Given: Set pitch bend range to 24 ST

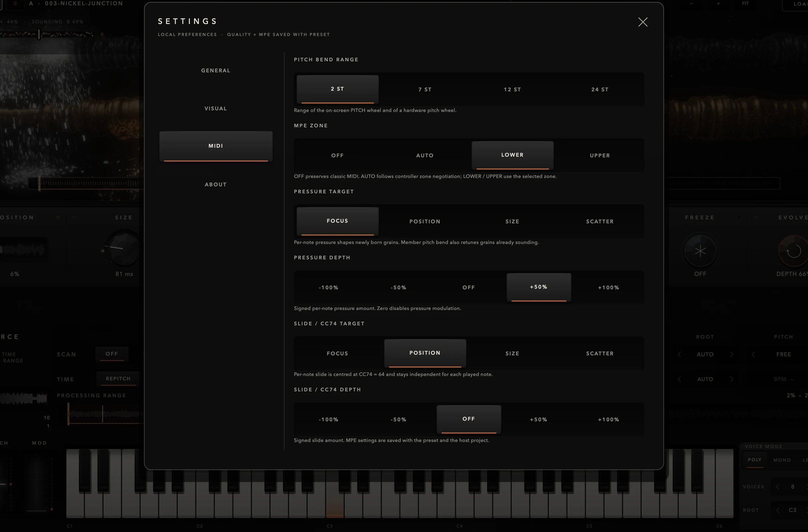Looking at the screenshot, I should click(x=600, y=89).
